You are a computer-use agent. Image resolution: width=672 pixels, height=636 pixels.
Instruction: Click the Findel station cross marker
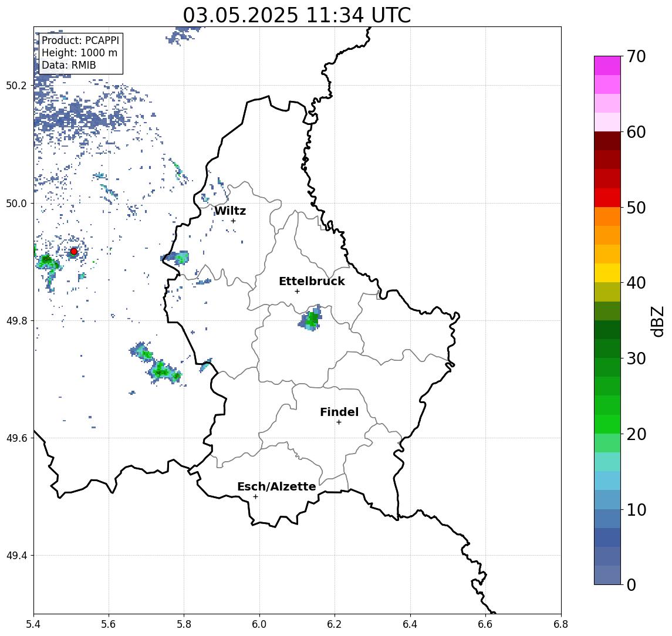tap(339, 422)
